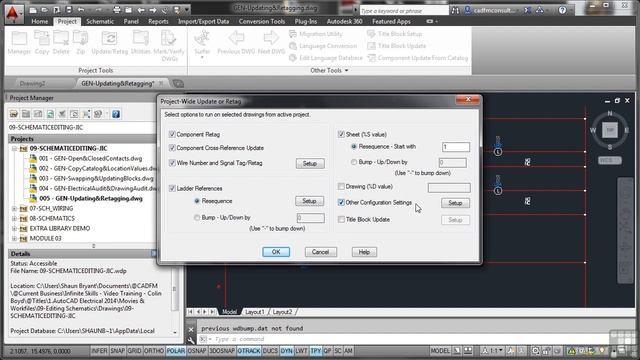Toggle Component Cross-Reference Update checkbox
640x360 pixels.
[172, 148]
